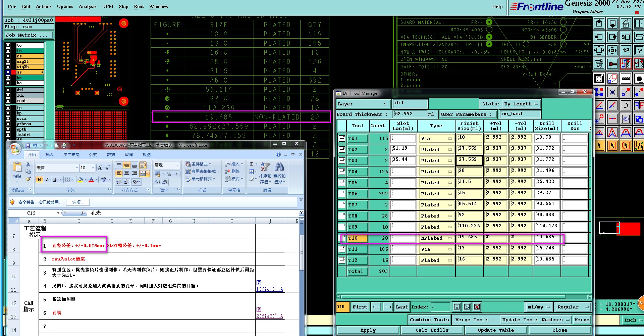Viewport: 644px width, 336px height.
Task: Open the Type dropdown for tool T10
Action: point(436,238)
